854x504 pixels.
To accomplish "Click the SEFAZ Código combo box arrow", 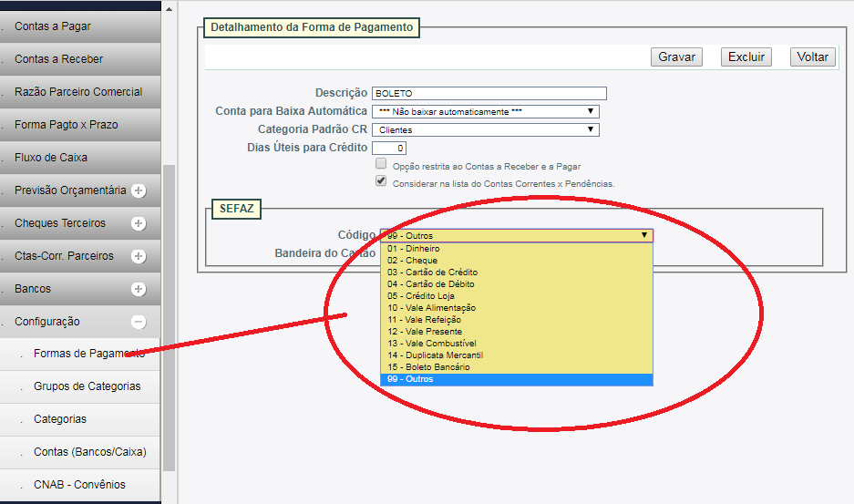I will pos(643,235).
